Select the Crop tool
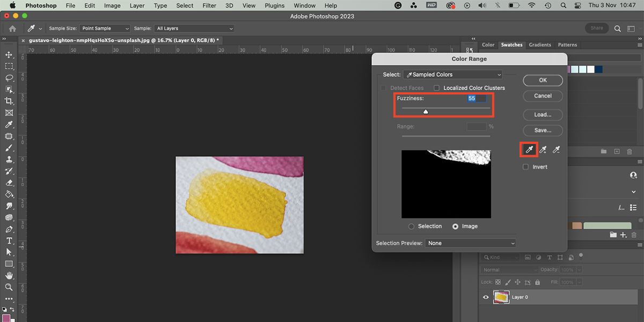644x322 pixels. click(9, 101)
